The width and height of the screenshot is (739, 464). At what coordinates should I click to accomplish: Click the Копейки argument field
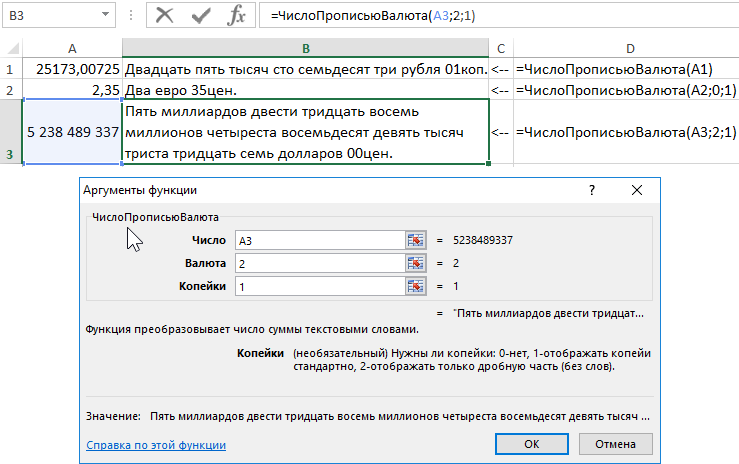[x=320, y=286]
